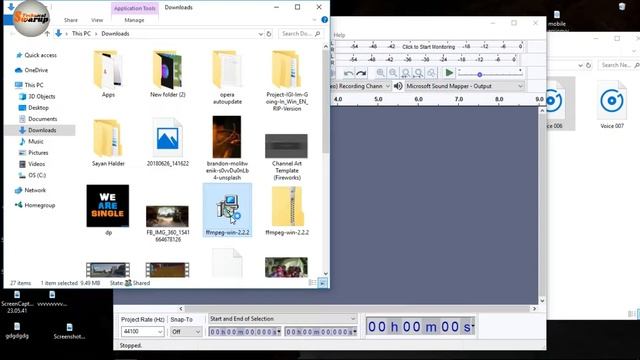Select the ScreenCapt desktop file
This screenshot has height=360, width=640.
pos(17,302)
